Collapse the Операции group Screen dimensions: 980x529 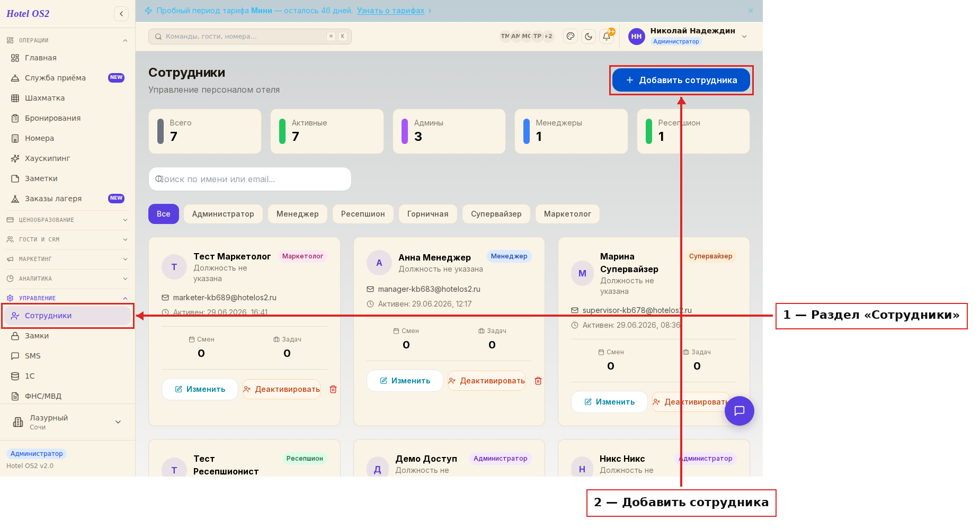(x=67, y=40)
